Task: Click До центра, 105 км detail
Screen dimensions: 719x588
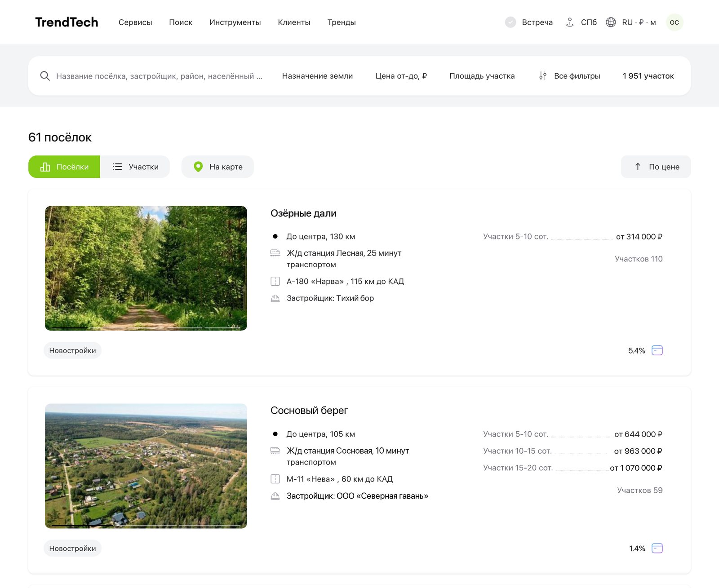Action: 321,434
